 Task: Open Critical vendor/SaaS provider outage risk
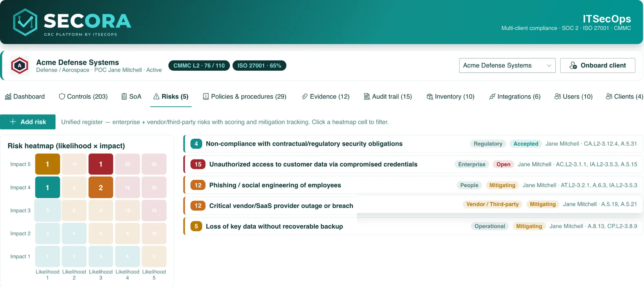413,205
